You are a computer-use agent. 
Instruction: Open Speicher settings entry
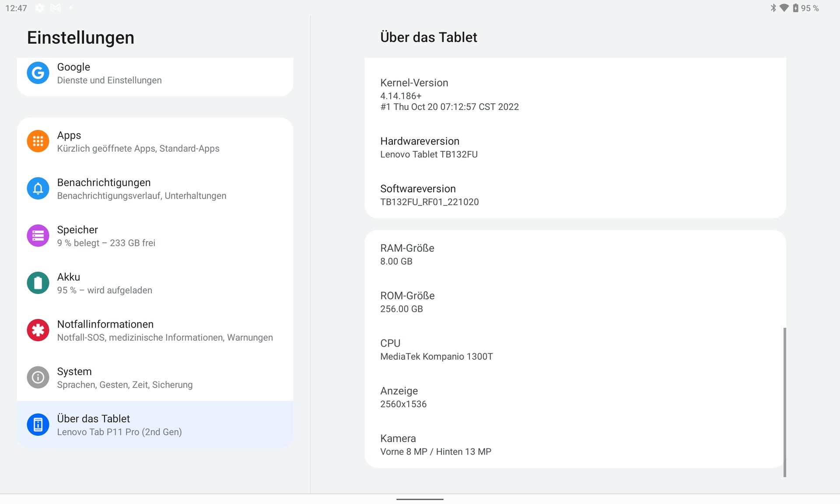pyautogui.click(x=155, y=236)
